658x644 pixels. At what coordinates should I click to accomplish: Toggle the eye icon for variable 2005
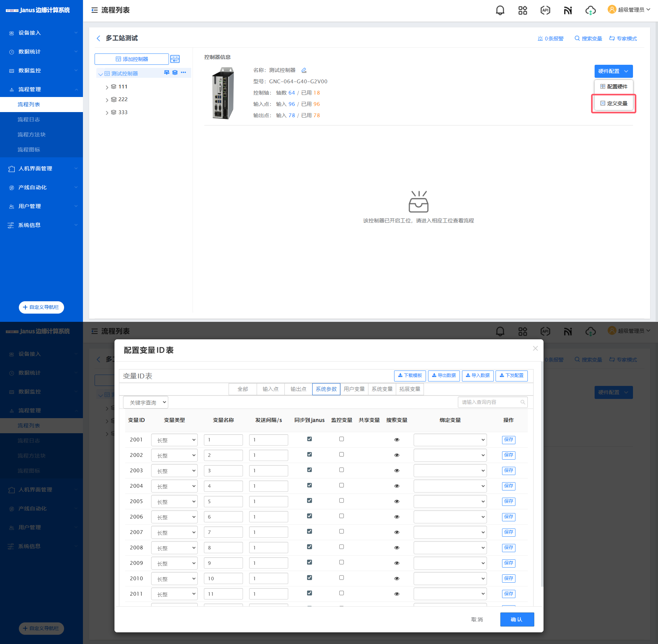click(x=397, y=501)
